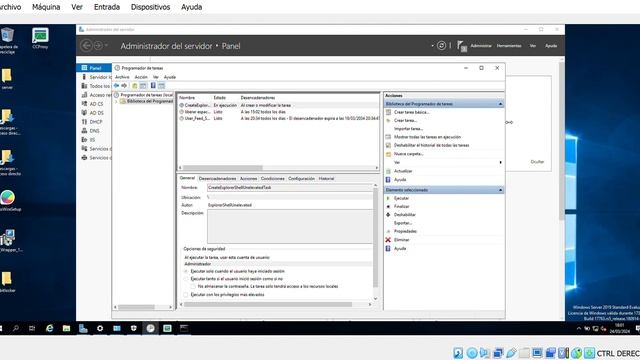Click the taskbar search magnifier
Image resolution: width=640 pixels, height=360 pixels.
[x=16, y=328]
